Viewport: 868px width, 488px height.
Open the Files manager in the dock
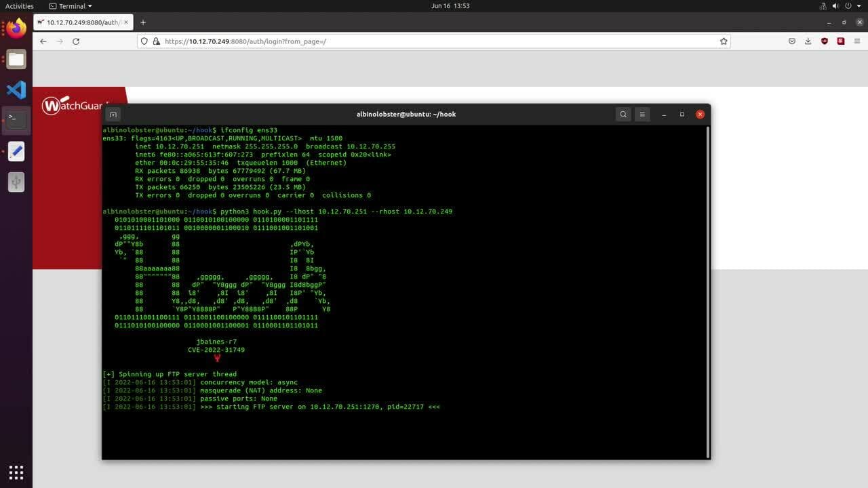(x=16, y=59)
